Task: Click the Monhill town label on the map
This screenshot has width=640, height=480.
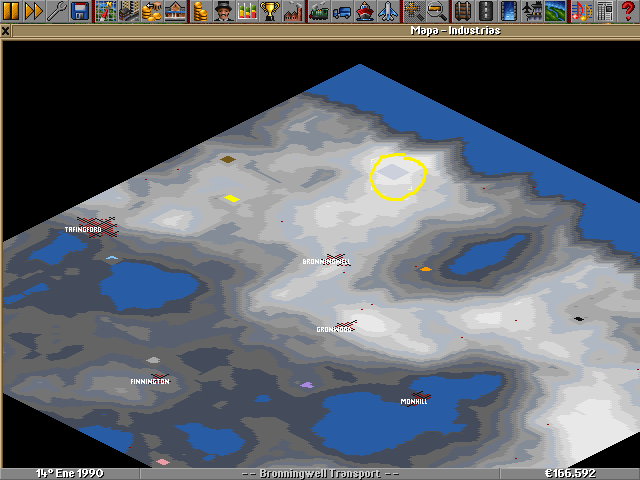Action: coord(414,401)
